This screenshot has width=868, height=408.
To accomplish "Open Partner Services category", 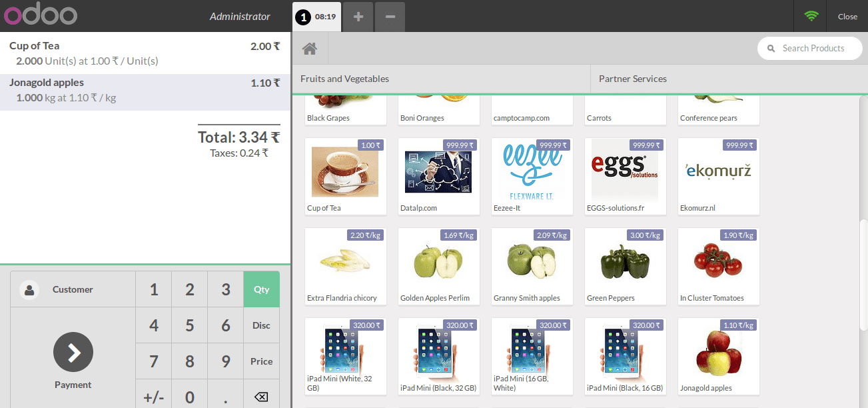I will (729, 79).
